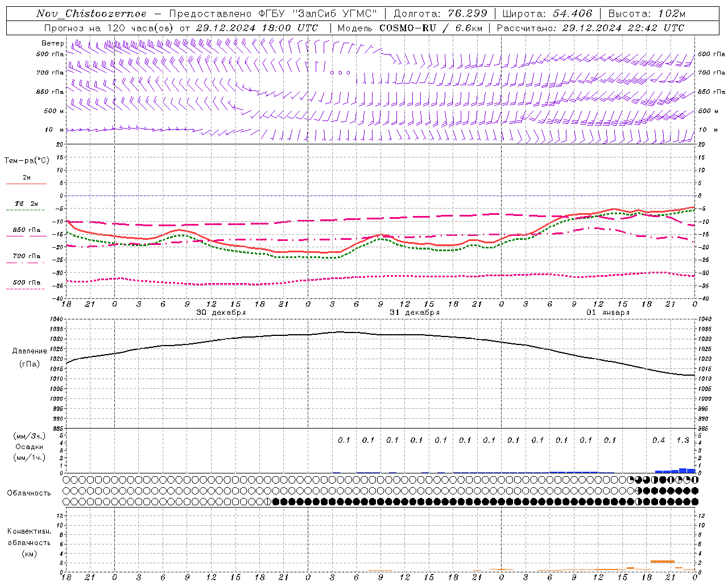Click the Долгота: 76.299 value

tap(440, 14)
